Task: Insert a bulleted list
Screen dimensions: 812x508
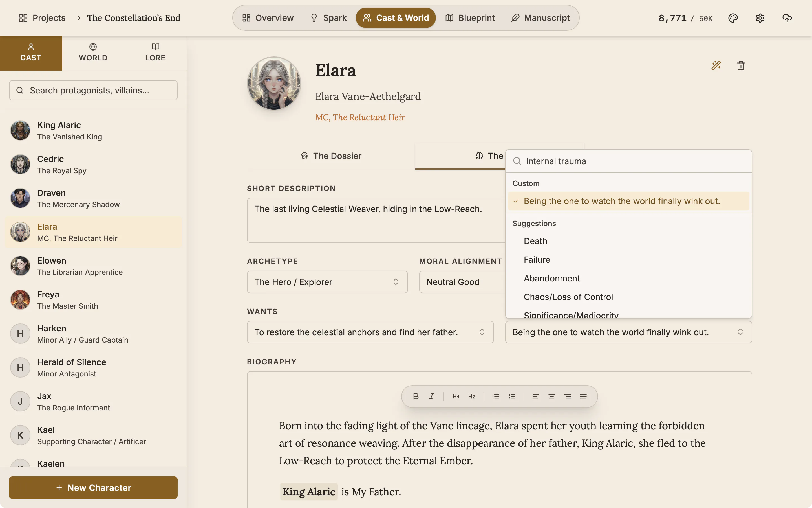Action: tap(496, 396)
